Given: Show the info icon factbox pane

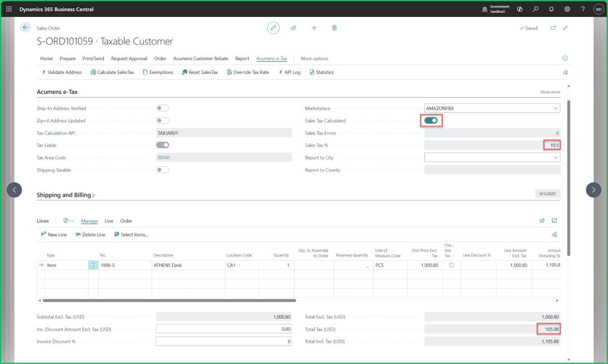Looking at the screenshot, I should 565,58.
